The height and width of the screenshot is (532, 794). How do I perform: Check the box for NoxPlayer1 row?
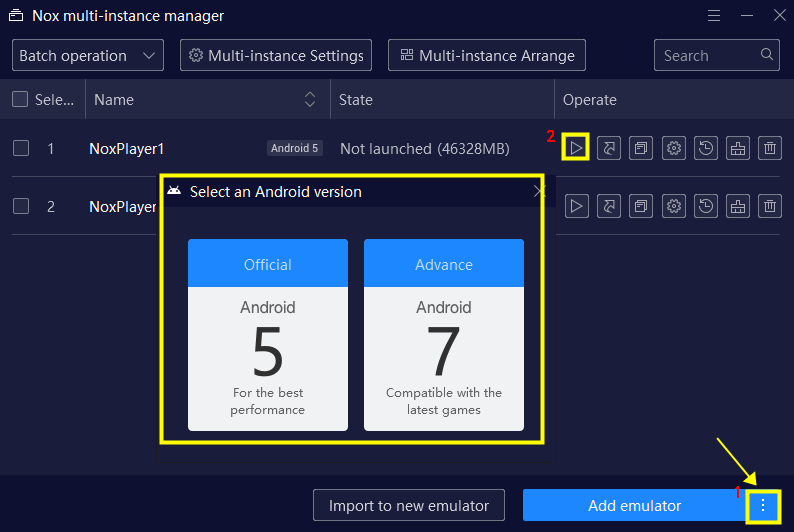21,148
